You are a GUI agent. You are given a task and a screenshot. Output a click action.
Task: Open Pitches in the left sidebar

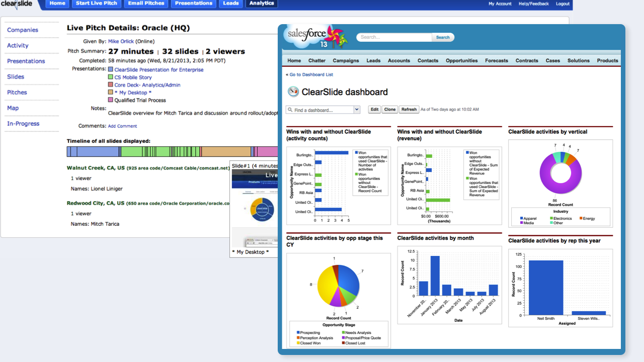click(17, 92)
